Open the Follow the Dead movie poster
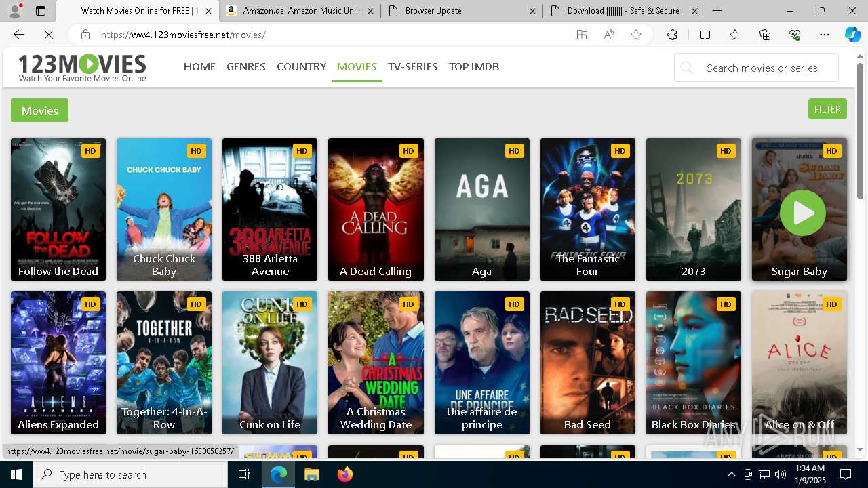The image size is (868, 488). [58, 209]
